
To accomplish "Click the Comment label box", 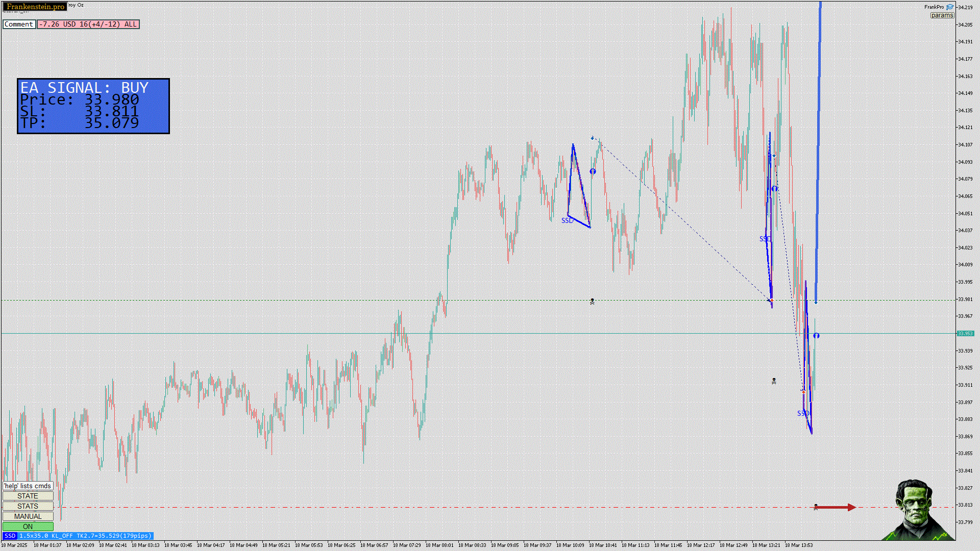I will pyautogui.click(x=19, y=24).
